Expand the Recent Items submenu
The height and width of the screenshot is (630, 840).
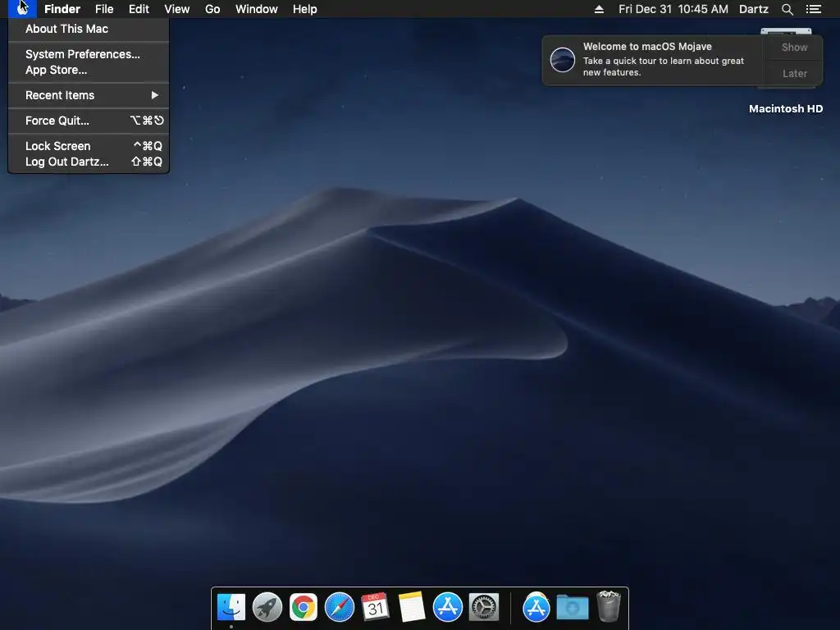click(x=89, y=95)
